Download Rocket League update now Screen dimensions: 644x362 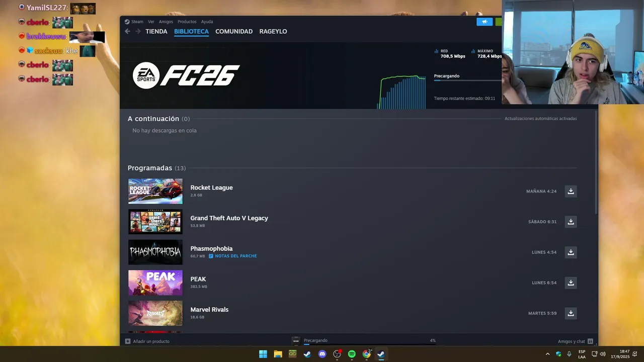pyautogui.click(x=571, y=191)
